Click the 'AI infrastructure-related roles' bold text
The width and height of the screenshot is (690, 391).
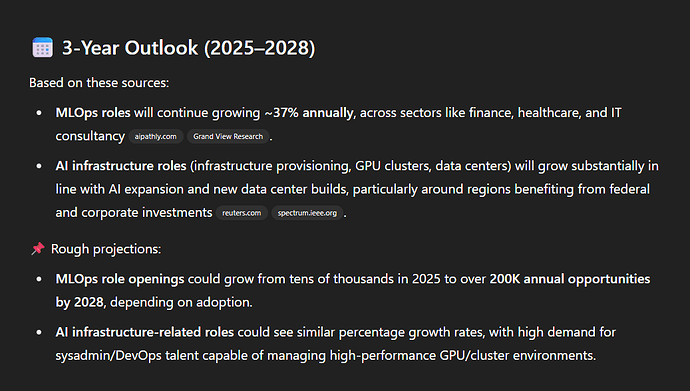tap(145, 332)
